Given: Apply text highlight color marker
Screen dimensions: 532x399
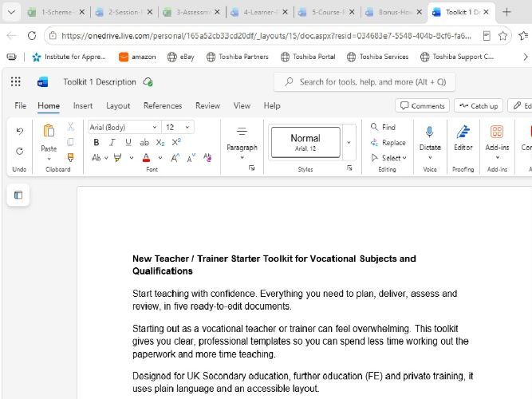Looking at the screenshot, I should [118, 157].
